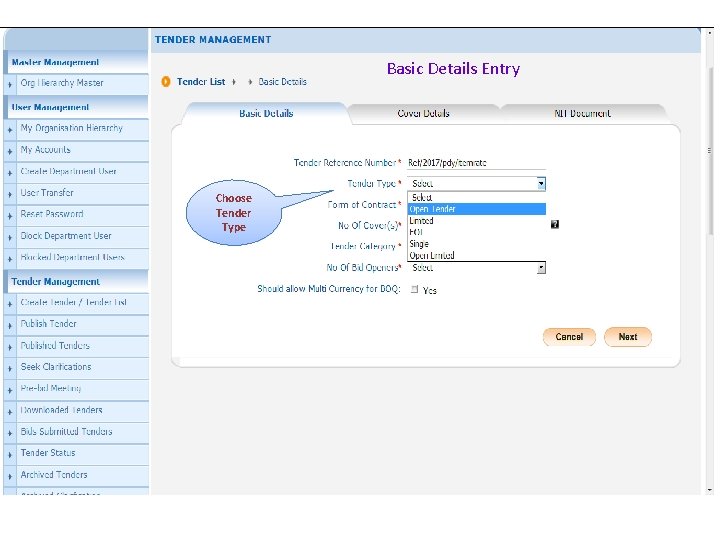720x540 pixels.
Task: Click the orange Tender List breadcrumb icon
Action: coord(166,82)
